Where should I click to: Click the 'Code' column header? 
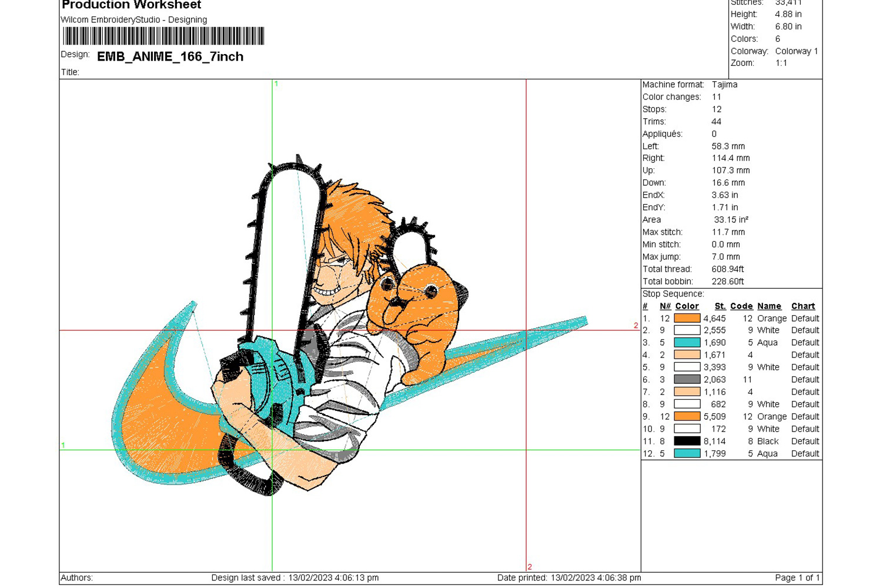[741, 306]
